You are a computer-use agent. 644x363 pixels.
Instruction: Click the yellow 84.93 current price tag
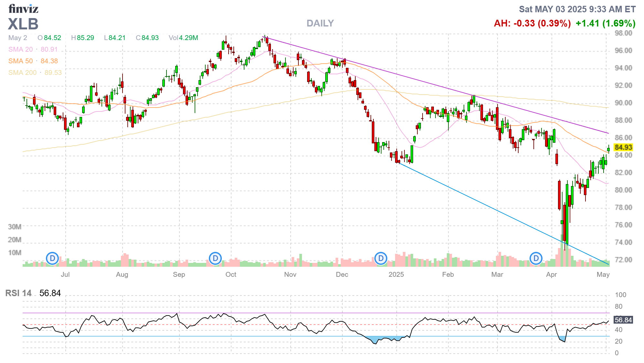point(623,147)
